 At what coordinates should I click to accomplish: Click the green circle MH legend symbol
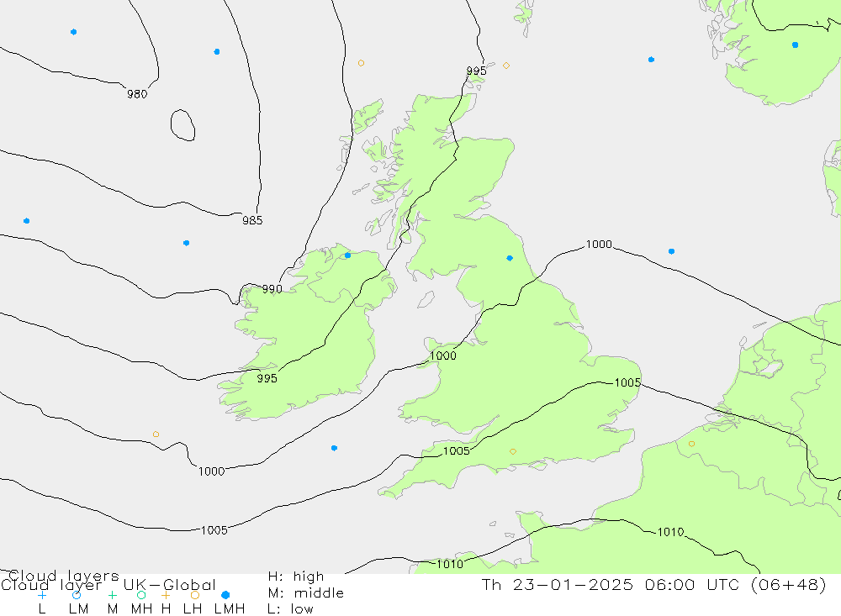tap(141, 595)
